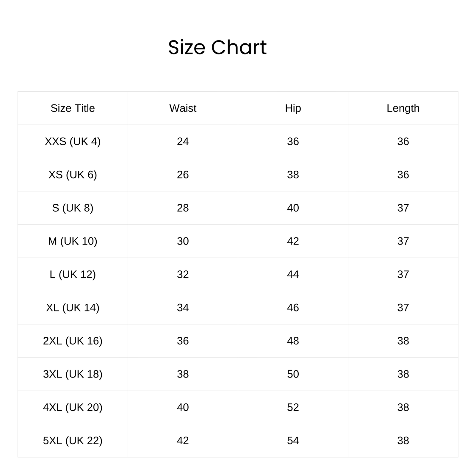Click the Waist column header
The image size is (476, 476).
click(x=183, y=108)
